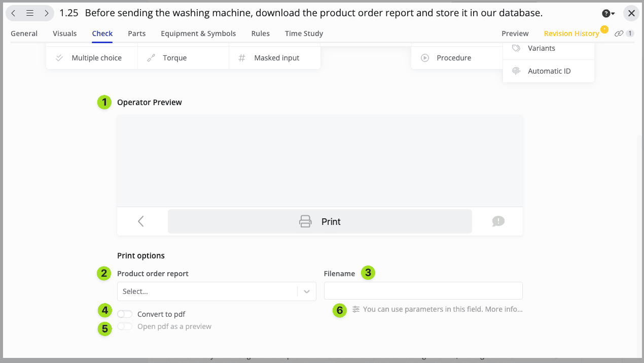Go to next step using right chevron

[x=46, y=13]
